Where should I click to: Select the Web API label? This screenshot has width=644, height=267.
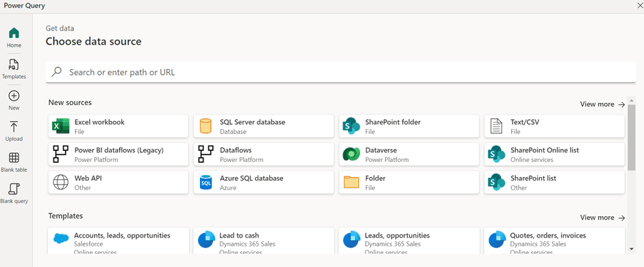click(x=88, y=178)
